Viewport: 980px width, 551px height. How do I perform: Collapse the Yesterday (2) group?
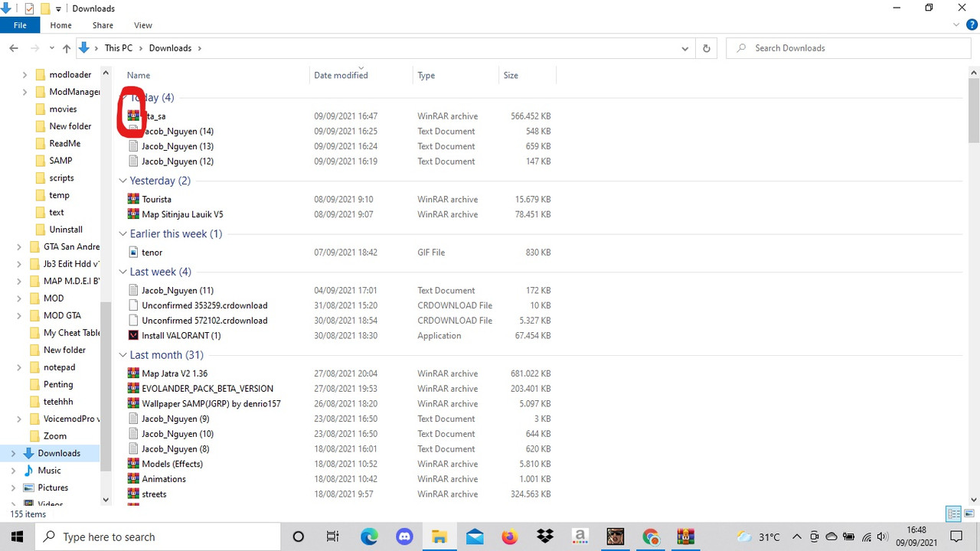(x=122, y=181)
